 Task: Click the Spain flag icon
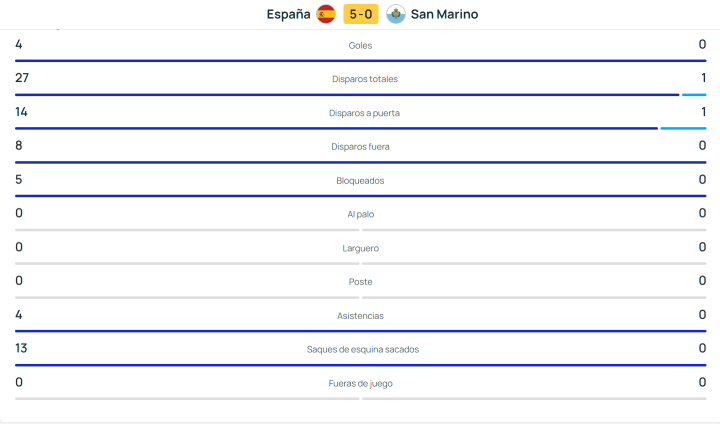(326, 14)
